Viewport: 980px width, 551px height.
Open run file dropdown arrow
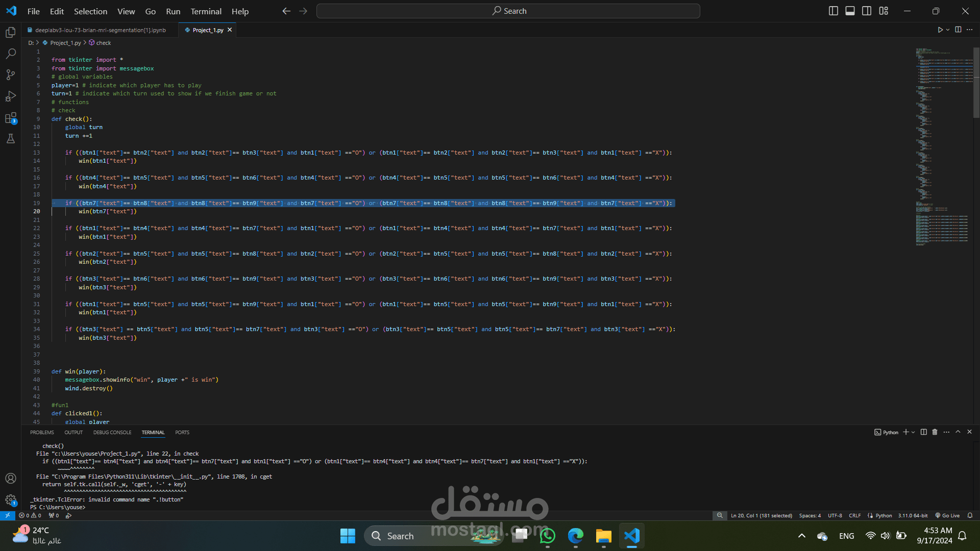click(948, 30)
